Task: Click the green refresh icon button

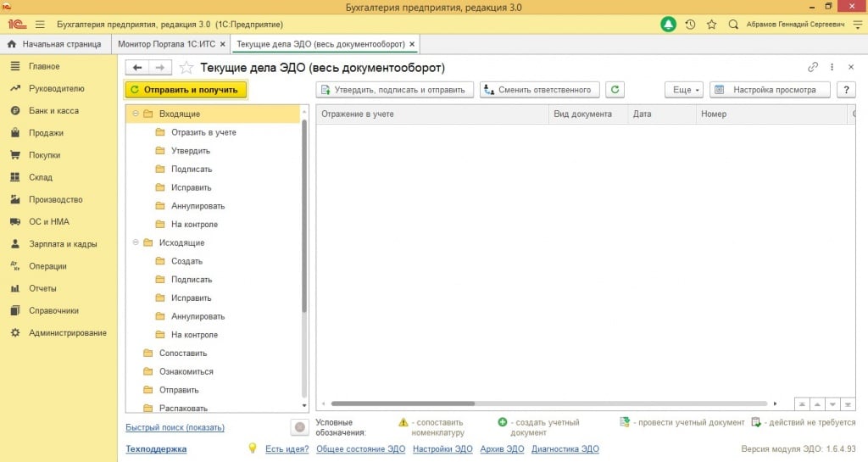Action: pos(615,90)
